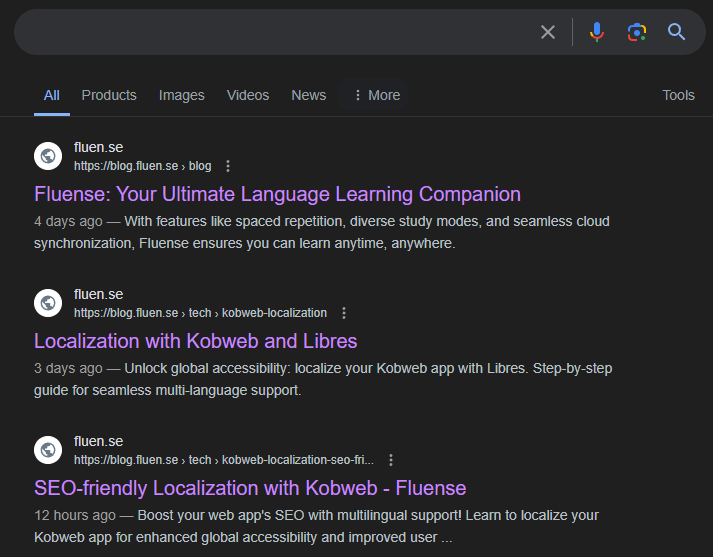Open 'Localization with Kobweb and Libres' link
The width and height of the screenshot is (713, 557).
195,341
